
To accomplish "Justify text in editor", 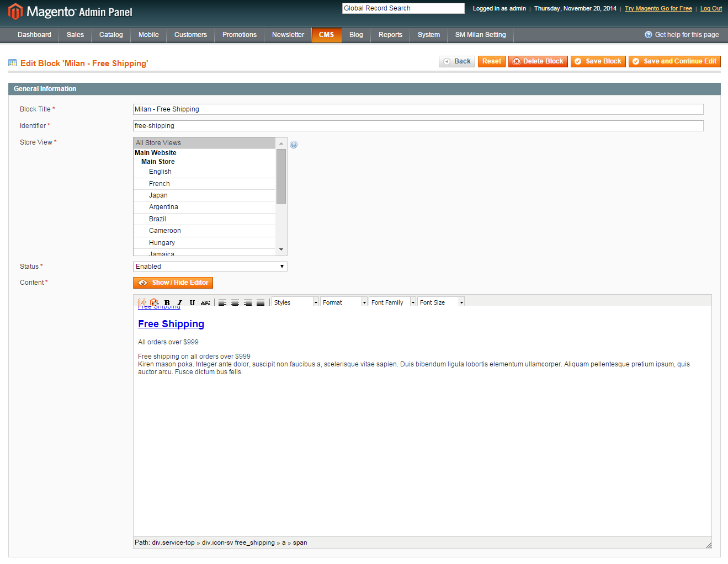I will click(261, 302).
